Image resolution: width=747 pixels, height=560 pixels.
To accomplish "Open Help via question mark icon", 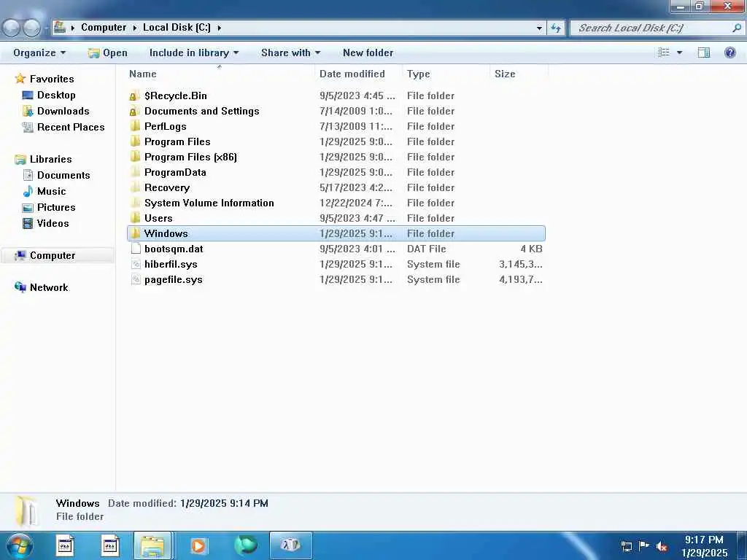I will click(729, 52).
